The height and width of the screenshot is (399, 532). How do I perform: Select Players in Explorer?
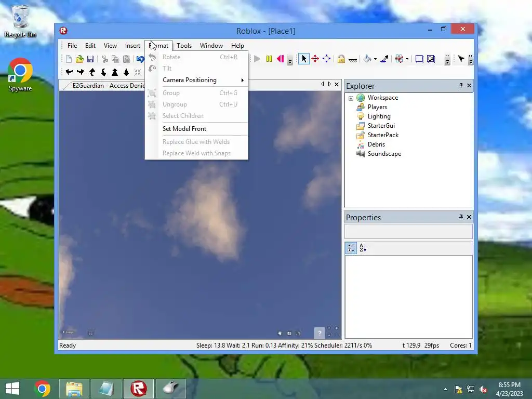pos(377,107)
